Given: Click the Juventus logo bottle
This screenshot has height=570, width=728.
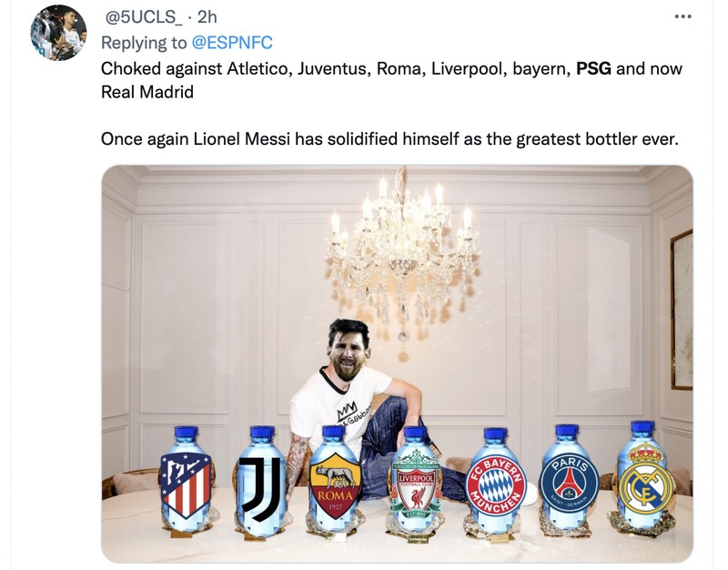Looking at the screenshot, I should point(262,485).
